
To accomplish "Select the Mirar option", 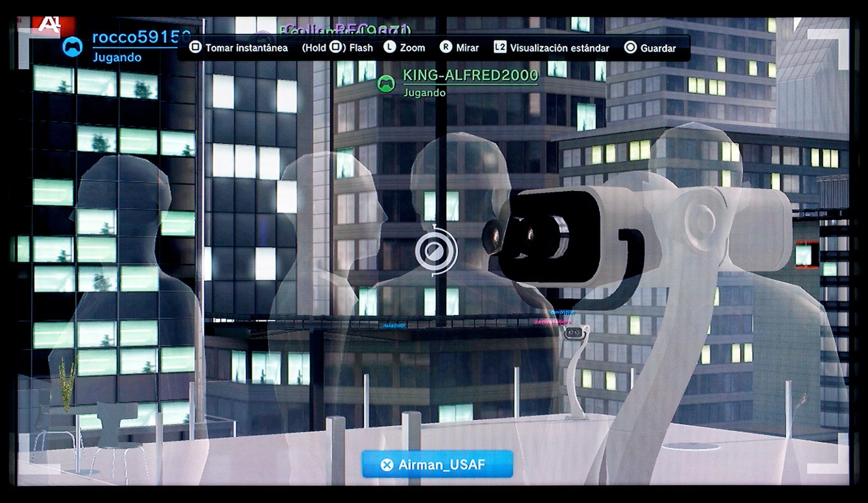I will (x=467, y=48).
